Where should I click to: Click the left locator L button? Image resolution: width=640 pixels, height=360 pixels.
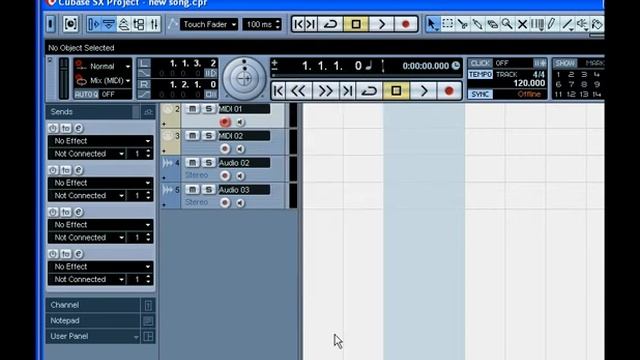(x=144, y=63)
